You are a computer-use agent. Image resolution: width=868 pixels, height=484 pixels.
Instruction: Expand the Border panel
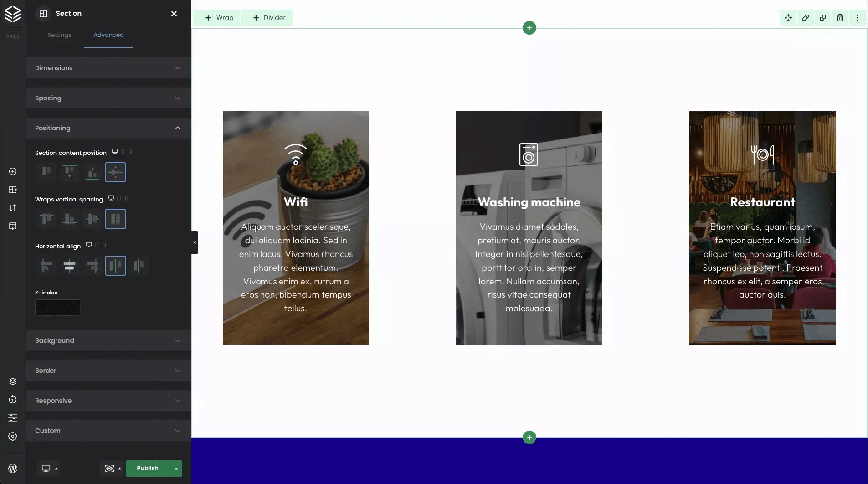pos(108,371)
